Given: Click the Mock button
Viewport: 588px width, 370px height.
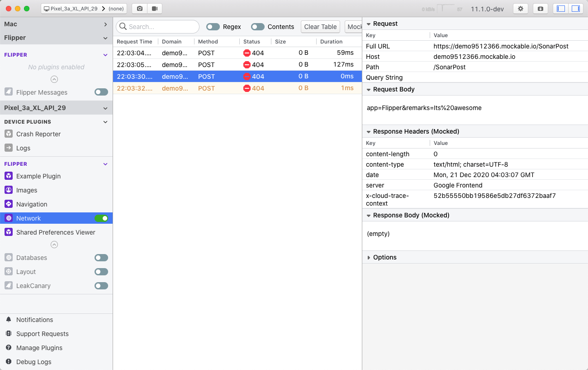Looking at the screenshot, I should point(354,27).
